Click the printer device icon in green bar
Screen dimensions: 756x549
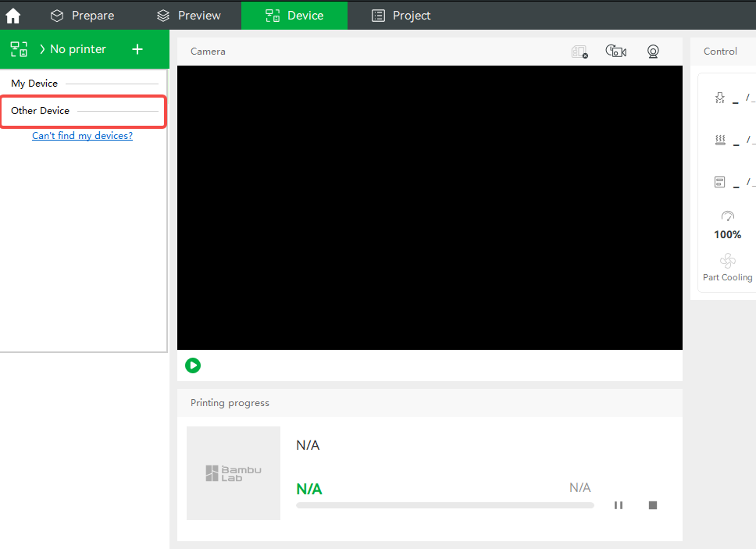tap(19, 49)
